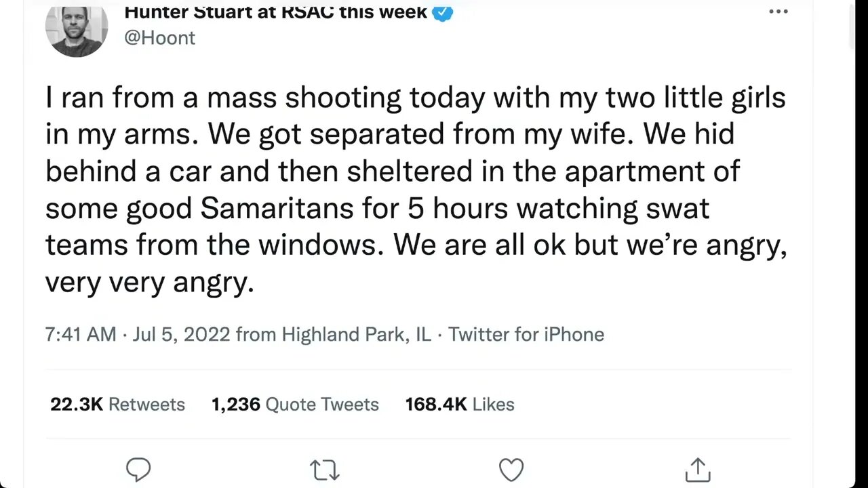Click the last line reading very very angry
The image size is (868, 488).
[149, 282]
